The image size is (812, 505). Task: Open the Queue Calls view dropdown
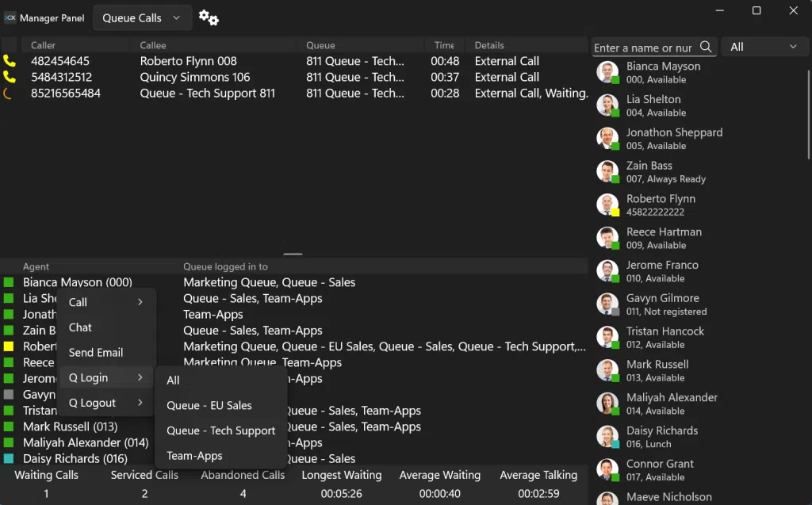tap(141, 18)
